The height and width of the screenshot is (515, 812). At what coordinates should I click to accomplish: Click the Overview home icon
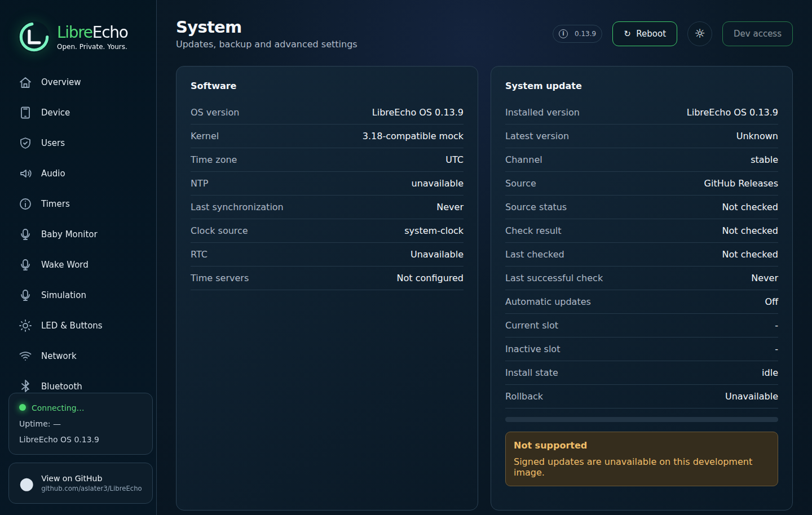click(25, 82)
